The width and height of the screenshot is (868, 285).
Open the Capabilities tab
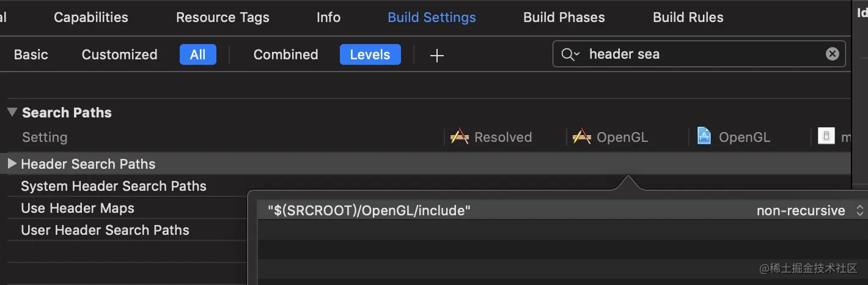pyautogui.click(x=91, y=17)
